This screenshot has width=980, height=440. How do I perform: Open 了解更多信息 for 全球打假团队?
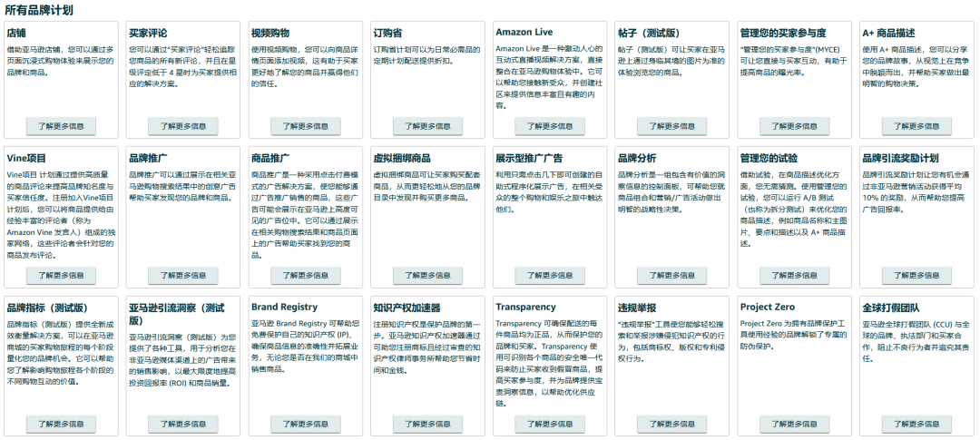[x=916, y=424]
